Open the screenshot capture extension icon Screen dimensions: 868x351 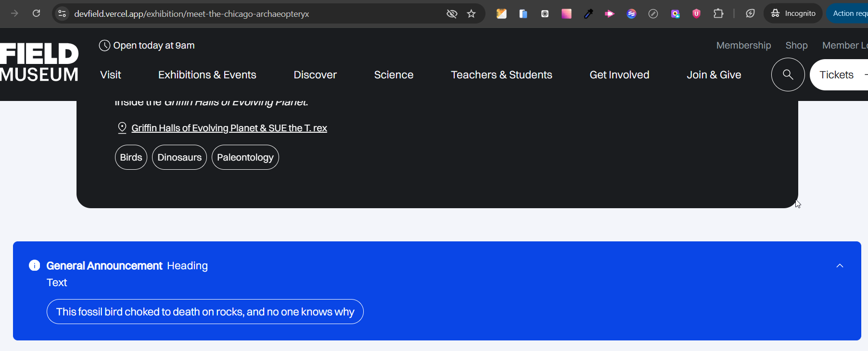point(545,13)
